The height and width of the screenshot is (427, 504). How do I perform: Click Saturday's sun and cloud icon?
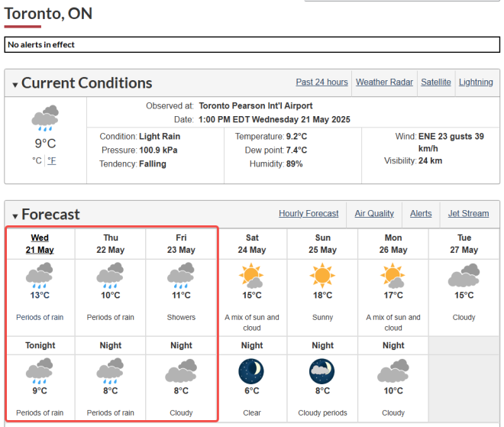click(251, 274)
